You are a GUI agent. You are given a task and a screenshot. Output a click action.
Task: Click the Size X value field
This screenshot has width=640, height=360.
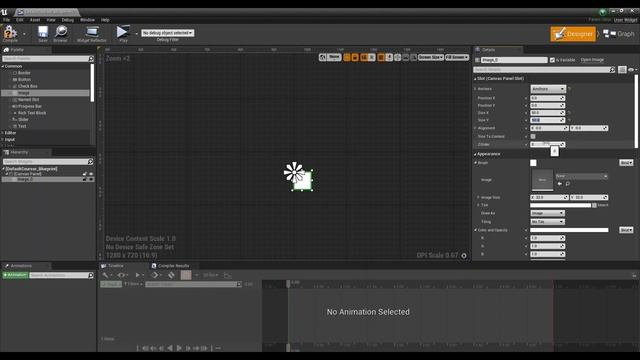click(547, 113)
